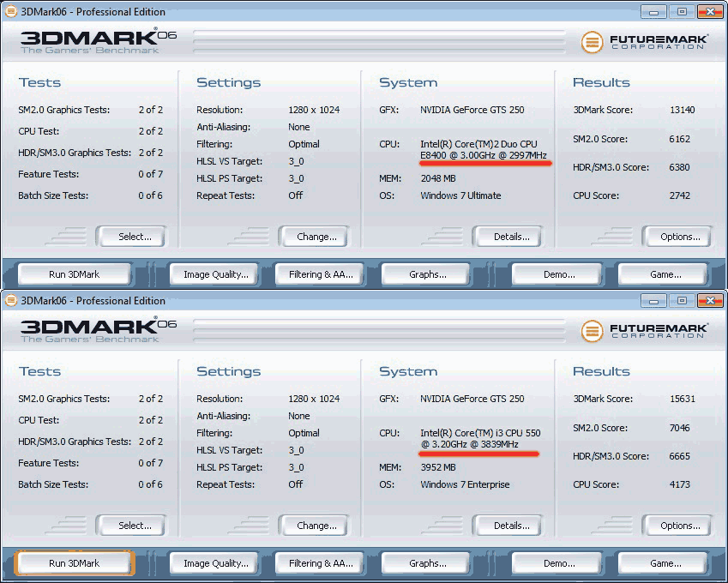The height and width of the screenshot is (583, 728).
Task: Open the Select... dialog for Tests
Action: pos(130,236)
